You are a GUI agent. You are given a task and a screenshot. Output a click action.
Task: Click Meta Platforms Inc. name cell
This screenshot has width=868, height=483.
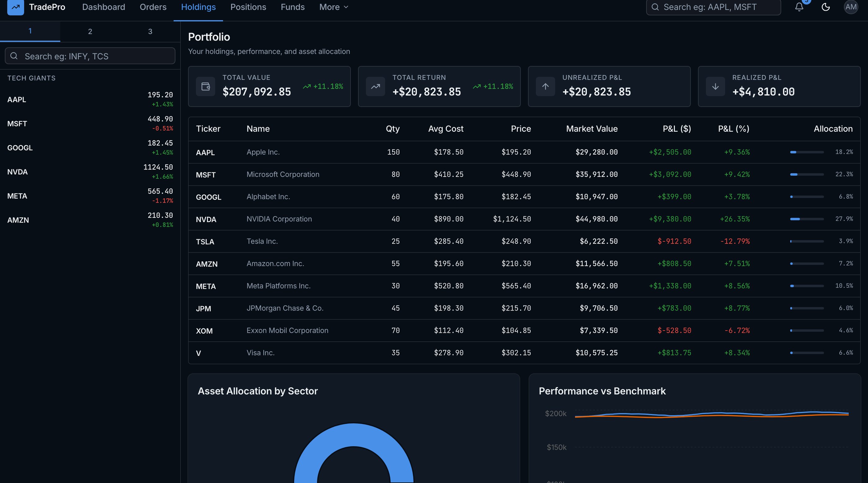278,286
